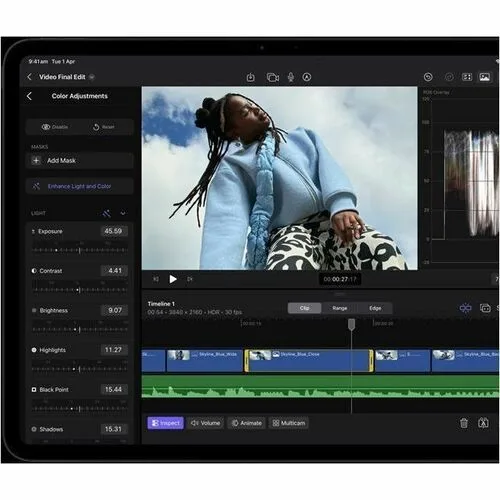Tap the timeline playhead handle
This screenshot has height=500, width=500.
351,324
